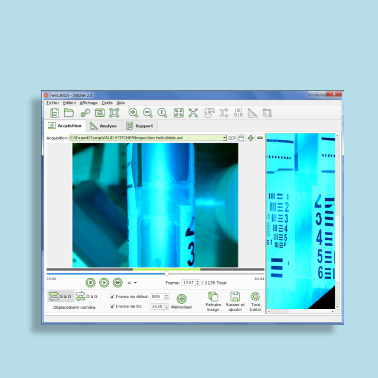This screenshot has height=378, width=378.
Task: Select D à G camera direction
Action: (86, 296)
